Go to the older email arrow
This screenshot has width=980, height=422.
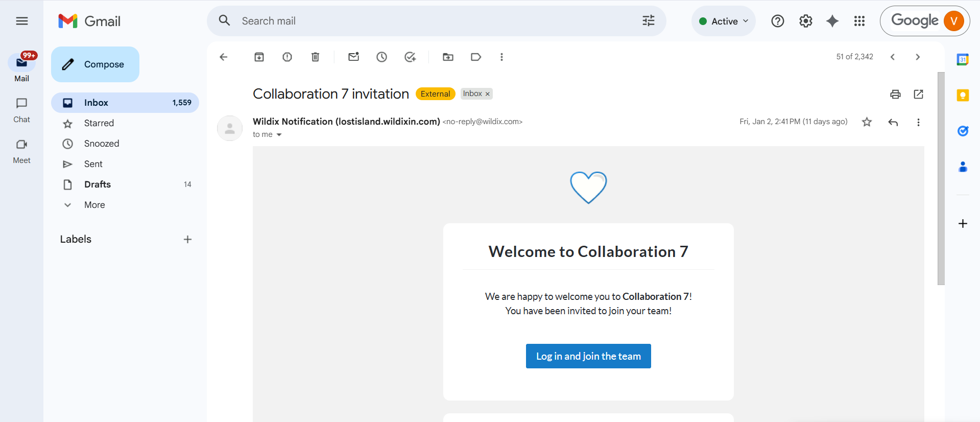pyautogui.click(x=918, y=57)
